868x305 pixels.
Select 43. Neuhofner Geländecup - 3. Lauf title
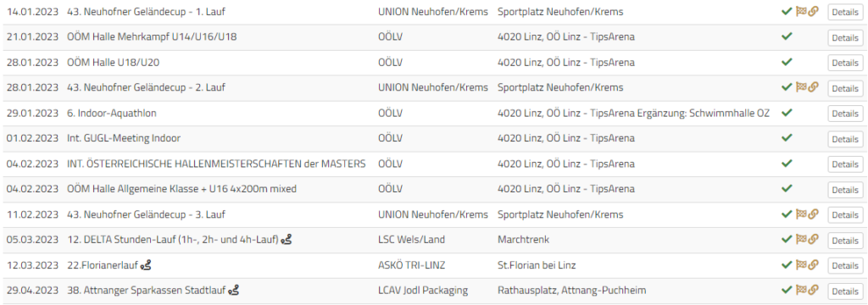[146, 214]
